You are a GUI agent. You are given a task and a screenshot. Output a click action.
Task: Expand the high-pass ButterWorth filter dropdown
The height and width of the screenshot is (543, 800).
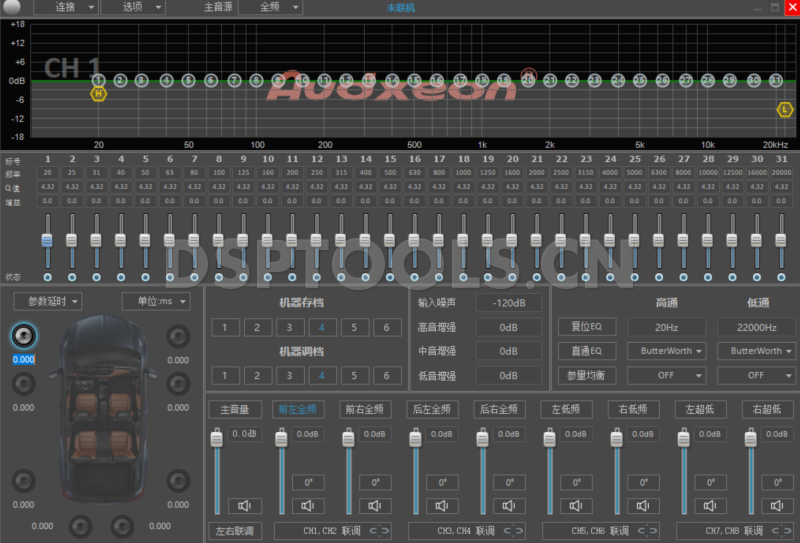pyautogui.click(x=666, y=351)
